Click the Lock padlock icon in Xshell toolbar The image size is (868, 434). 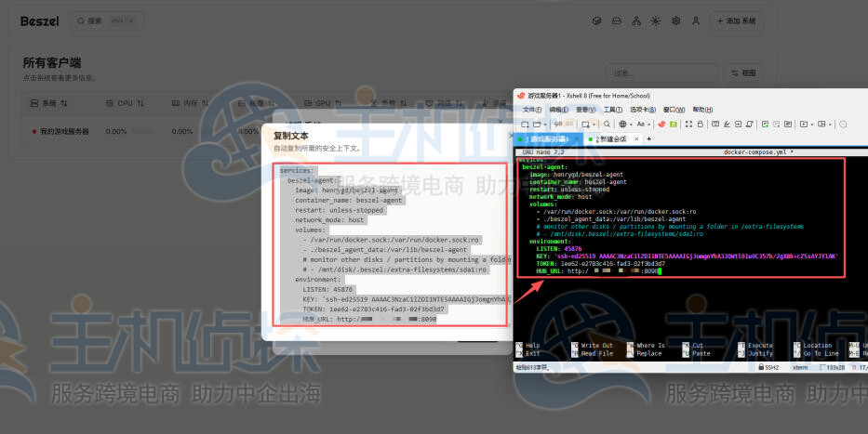701,125
